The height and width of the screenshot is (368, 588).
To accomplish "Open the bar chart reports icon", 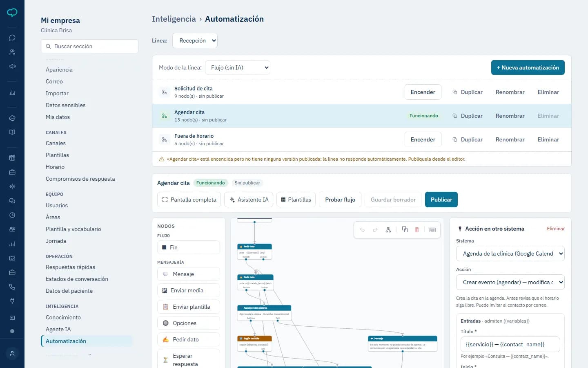I will click(x=12, y=93).
